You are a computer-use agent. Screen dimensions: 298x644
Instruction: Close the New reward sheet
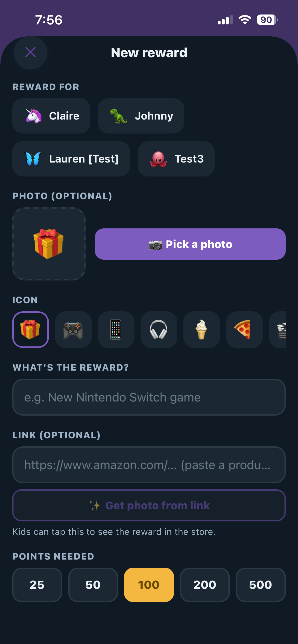pyautogui.click(x=31, y=53)
